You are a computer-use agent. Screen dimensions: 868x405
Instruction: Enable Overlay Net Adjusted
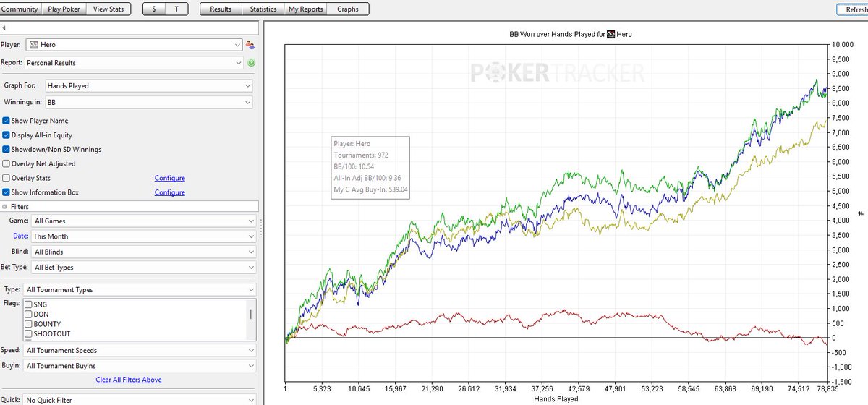click(6, 163)
